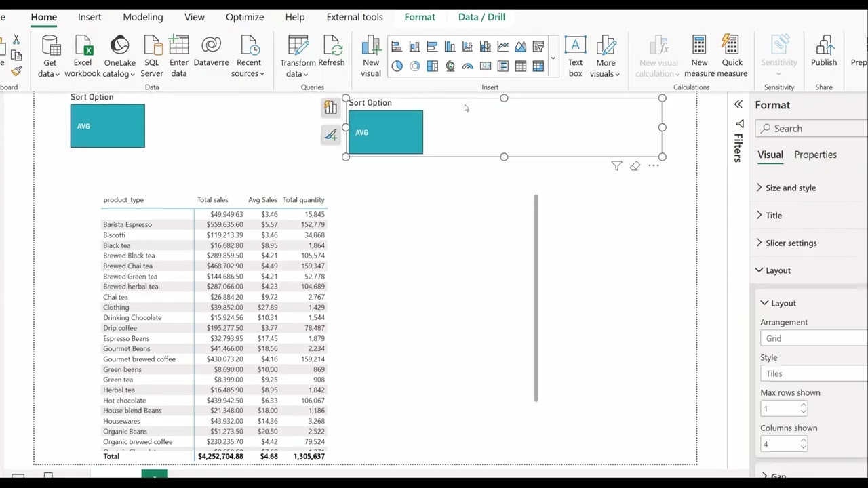
Task: Open the External tools tab
Action: click(355, 17)
